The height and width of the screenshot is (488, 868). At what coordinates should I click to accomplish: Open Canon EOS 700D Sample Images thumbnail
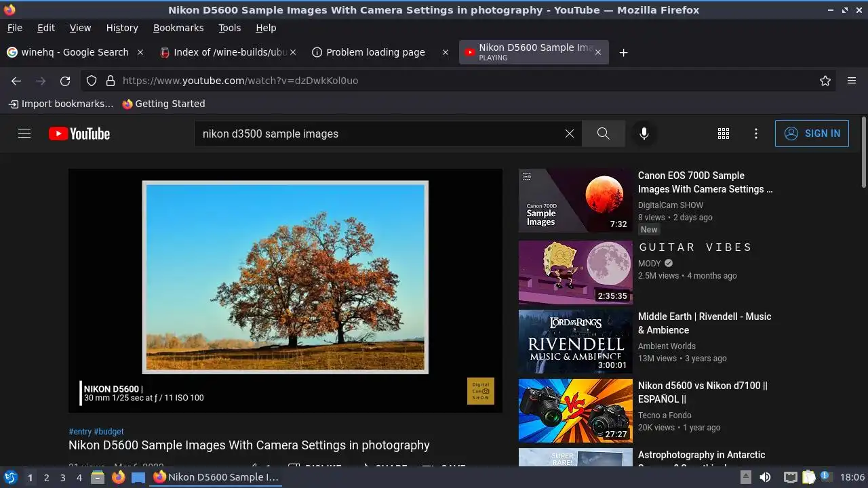click(576, 201)
